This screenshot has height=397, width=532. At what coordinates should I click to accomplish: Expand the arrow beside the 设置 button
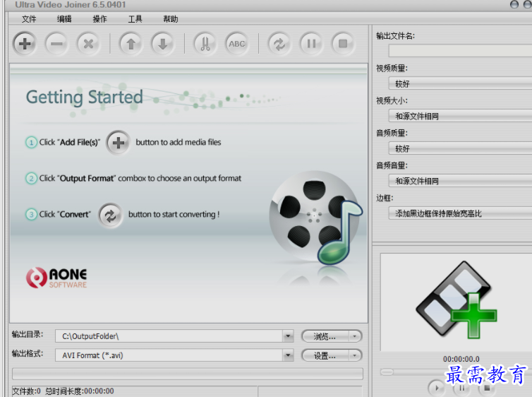[x=355, y=355]
